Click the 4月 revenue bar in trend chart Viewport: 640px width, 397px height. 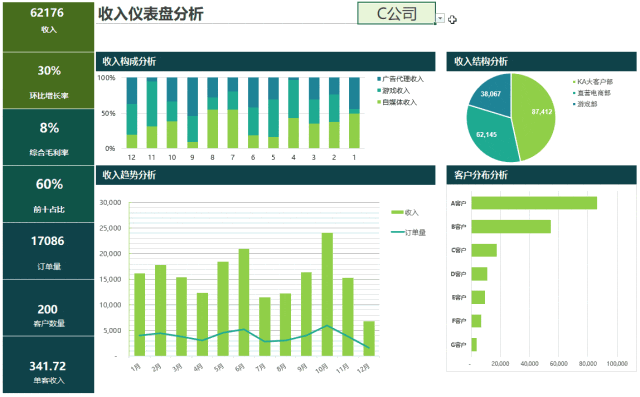click(202, 324)
